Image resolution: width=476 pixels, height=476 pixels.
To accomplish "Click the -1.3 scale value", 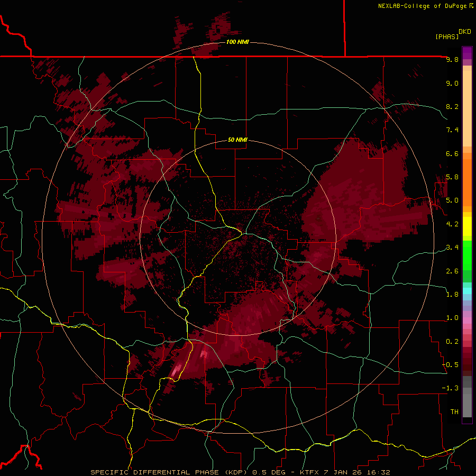I will (450, 388).
